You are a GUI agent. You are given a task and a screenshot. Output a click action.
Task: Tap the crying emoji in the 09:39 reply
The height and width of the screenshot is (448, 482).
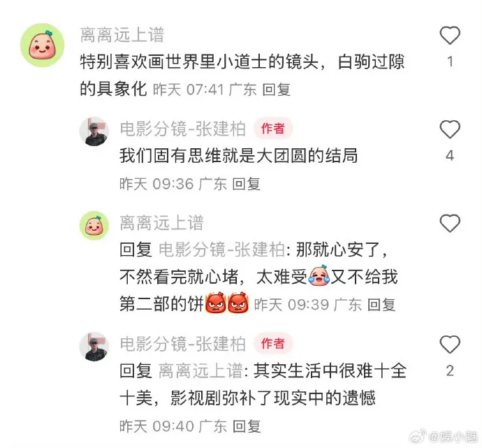point(319,276)
